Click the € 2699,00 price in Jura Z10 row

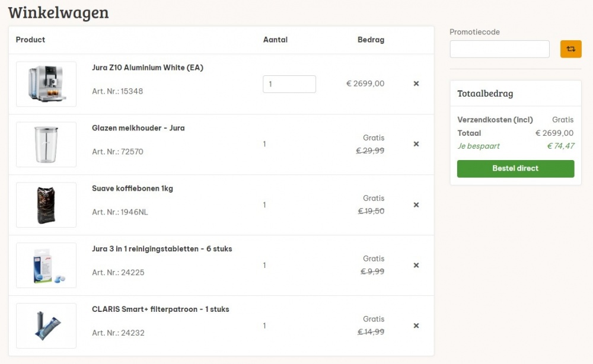(365, 84)
